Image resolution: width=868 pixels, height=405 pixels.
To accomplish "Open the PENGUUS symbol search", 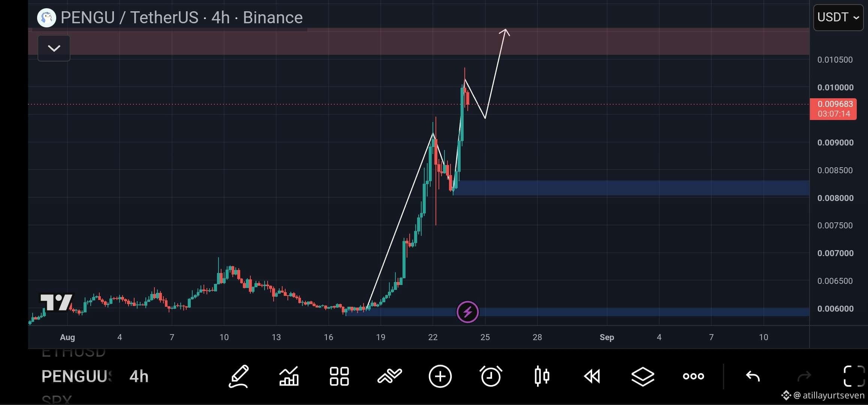I will (x=76, y=376).
